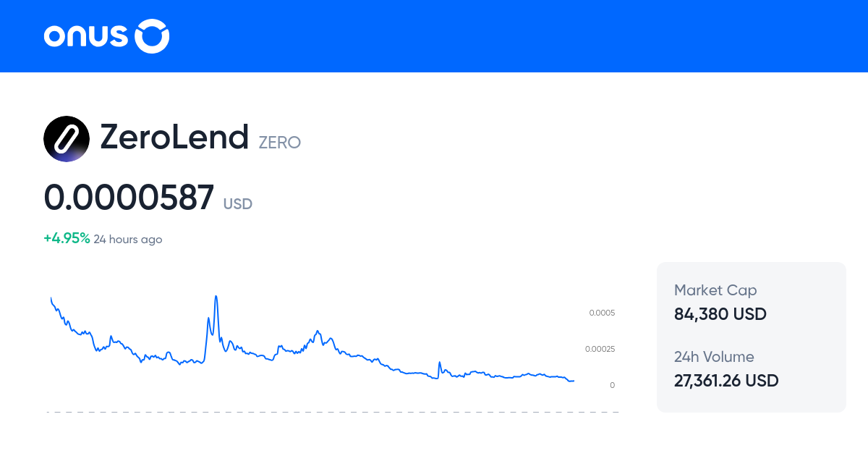
Task: Click the dashed line below the chart
Action: [x=333, y=413]
